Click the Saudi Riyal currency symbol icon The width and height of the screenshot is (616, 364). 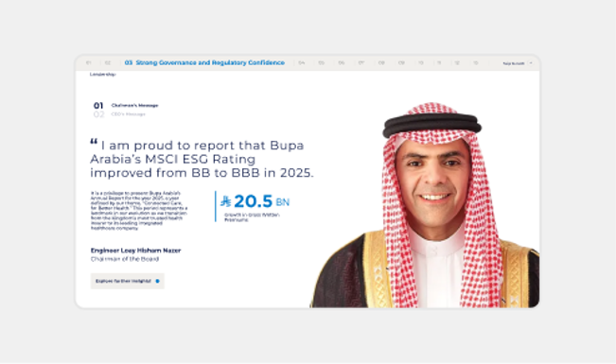point(225,201)
